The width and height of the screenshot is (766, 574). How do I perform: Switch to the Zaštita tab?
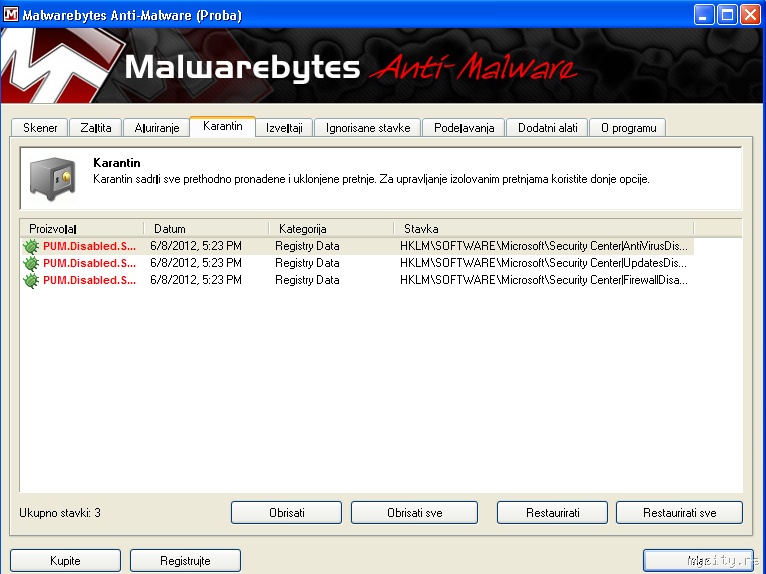[x=96, y=128]
